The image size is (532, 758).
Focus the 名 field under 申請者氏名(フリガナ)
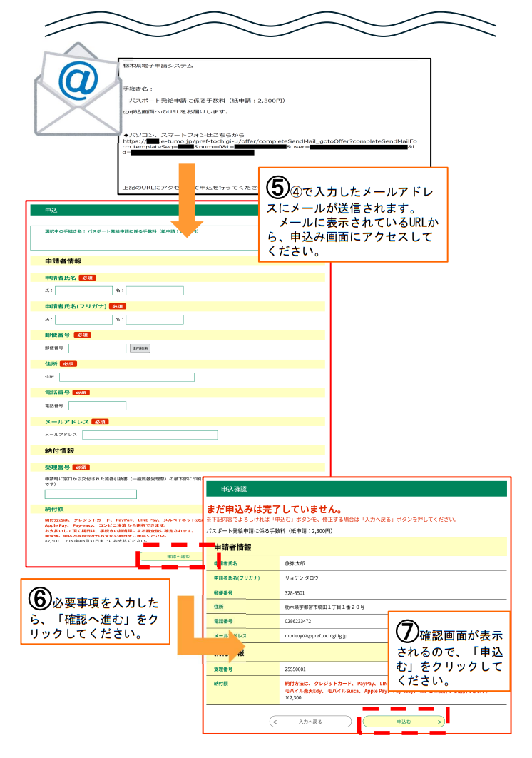pyautogui.click(x=155, y=320)
